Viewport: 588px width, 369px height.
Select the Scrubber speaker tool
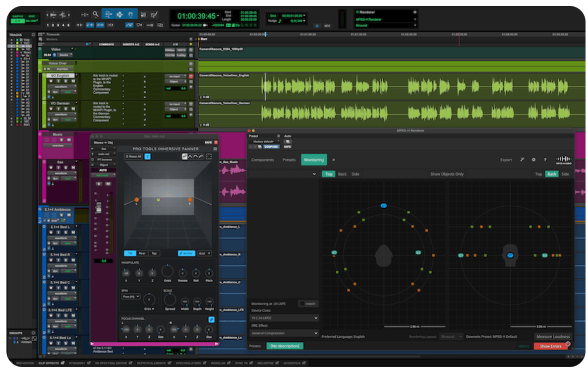(x=143, y=14)
